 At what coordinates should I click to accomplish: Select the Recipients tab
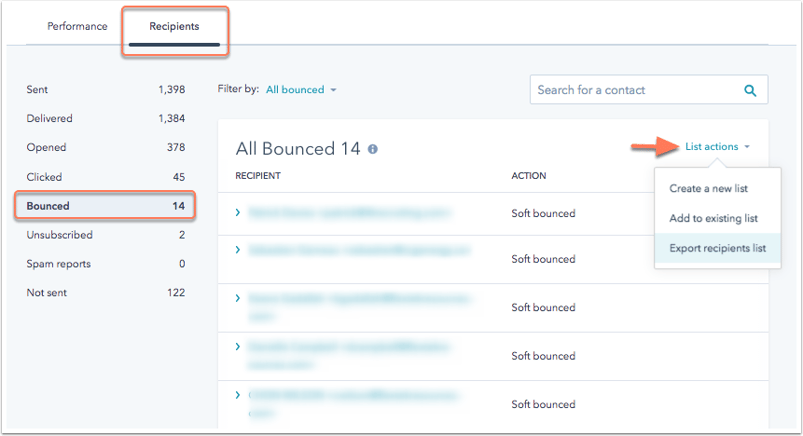pyautogui.click(x=174, y=26)
